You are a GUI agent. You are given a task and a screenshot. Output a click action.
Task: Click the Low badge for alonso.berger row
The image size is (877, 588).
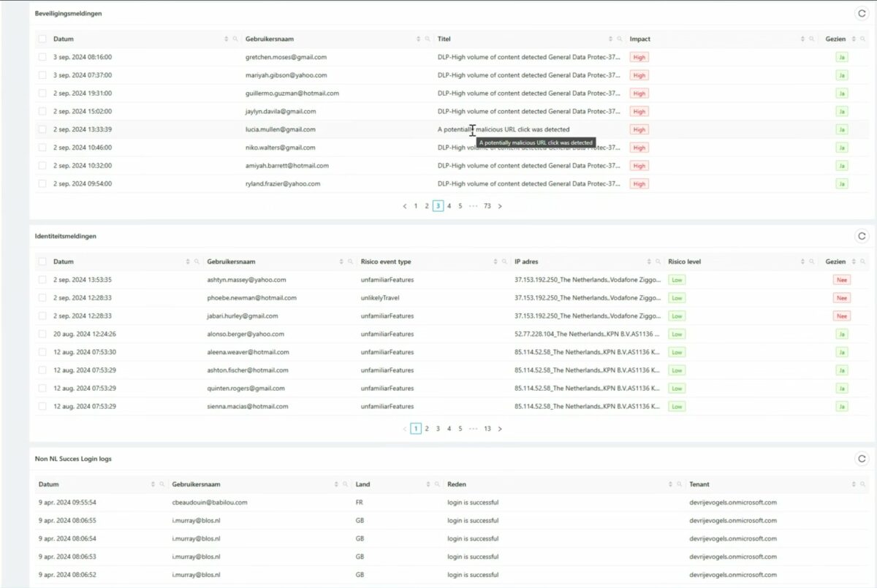[677, 334]
